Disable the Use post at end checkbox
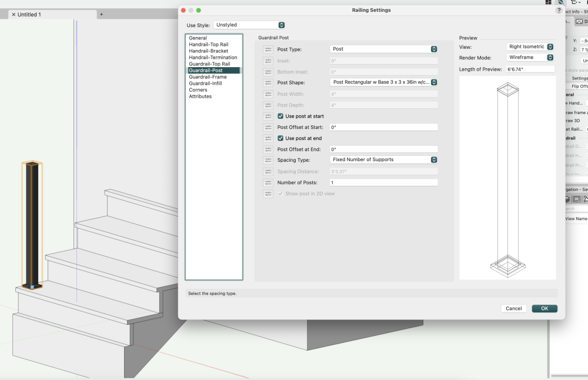588x380 pixels. coord(280,138)
